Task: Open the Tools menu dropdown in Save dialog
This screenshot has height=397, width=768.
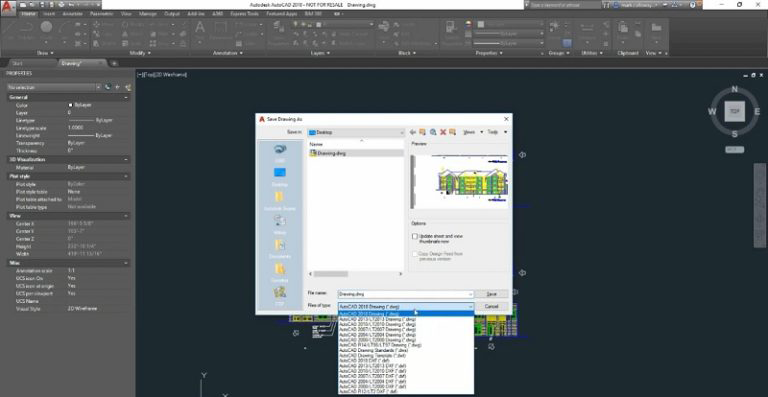Action: [x=497, y=132]
